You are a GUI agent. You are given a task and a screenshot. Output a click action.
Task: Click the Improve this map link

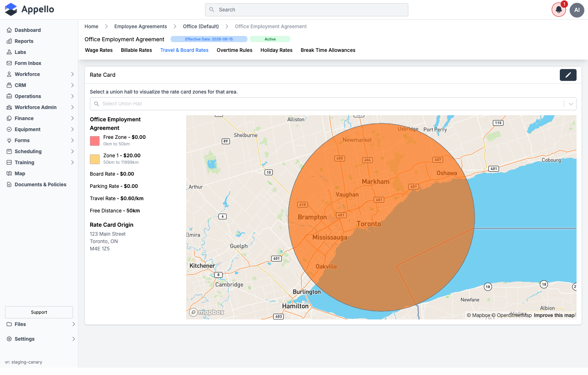point(554,315)
